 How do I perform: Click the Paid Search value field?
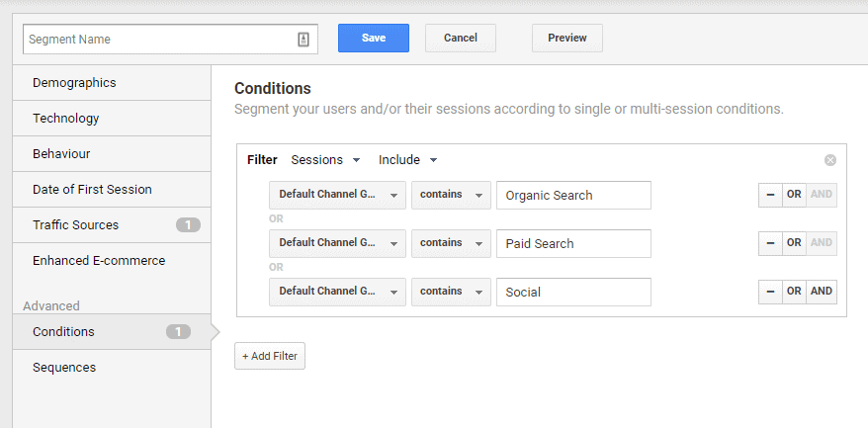[573, 243]
